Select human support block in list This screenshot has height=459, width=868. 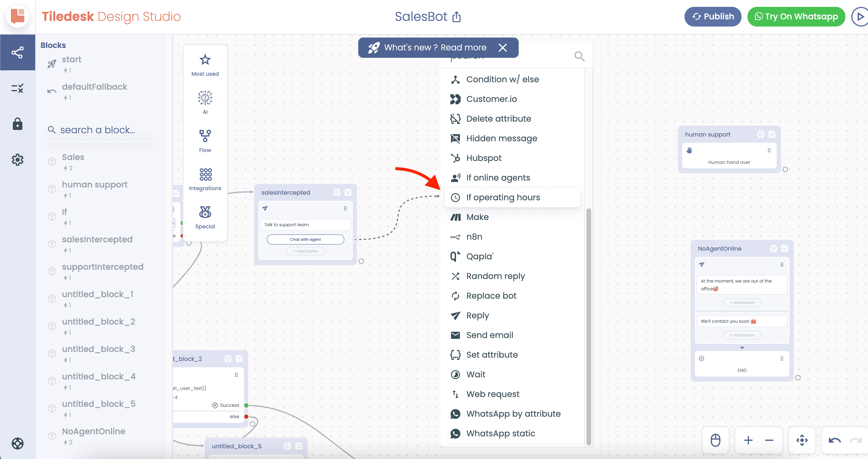click(100, 189)
